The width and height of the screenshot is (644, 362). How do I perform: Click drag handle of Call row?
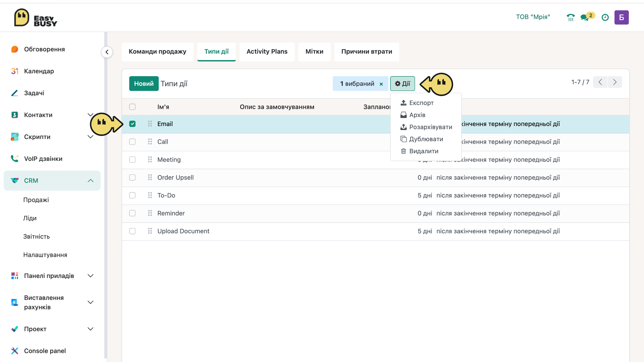pos(150,142)
